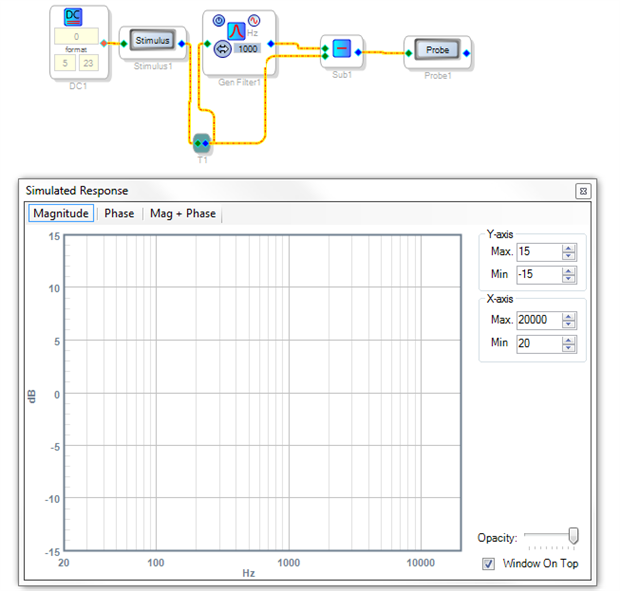Close the Simulated Response window

(583, 191)
